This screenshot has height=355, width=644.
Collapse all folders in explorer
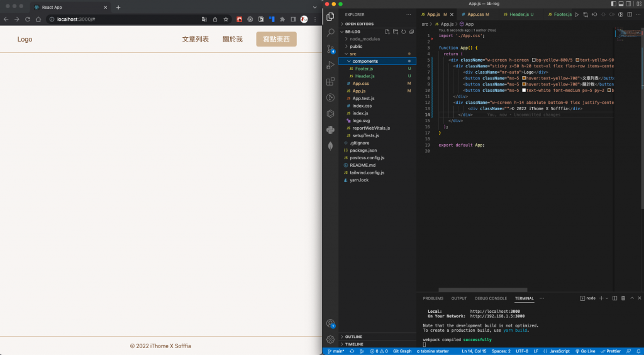coord(411,31)
